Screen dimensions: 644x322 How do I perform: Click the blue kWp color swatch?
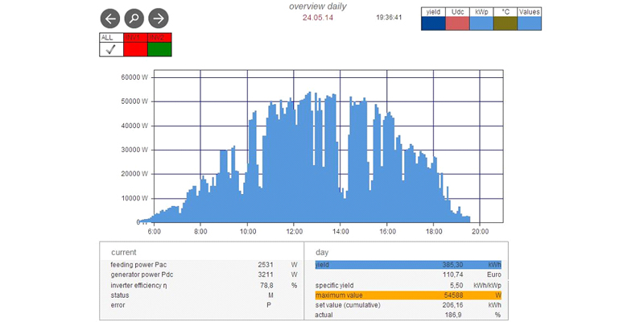point(481,24)
